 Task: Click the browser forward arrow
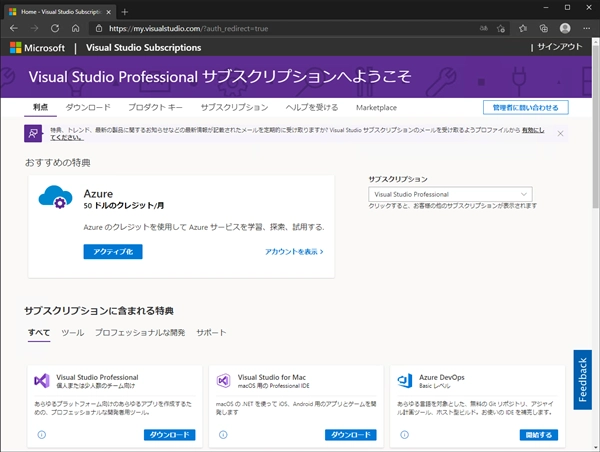pyautogui.click(x=34, y=28)
